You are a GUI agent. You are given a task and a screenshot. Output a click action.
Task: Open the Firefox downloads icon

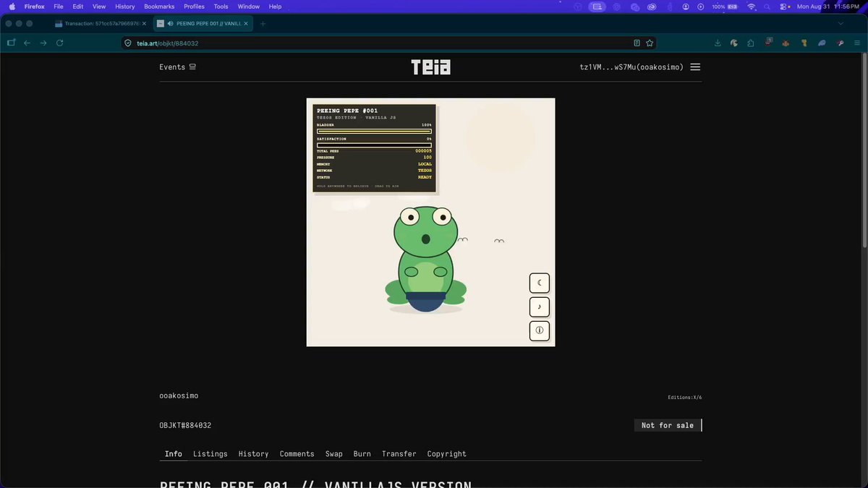[718, 43]
